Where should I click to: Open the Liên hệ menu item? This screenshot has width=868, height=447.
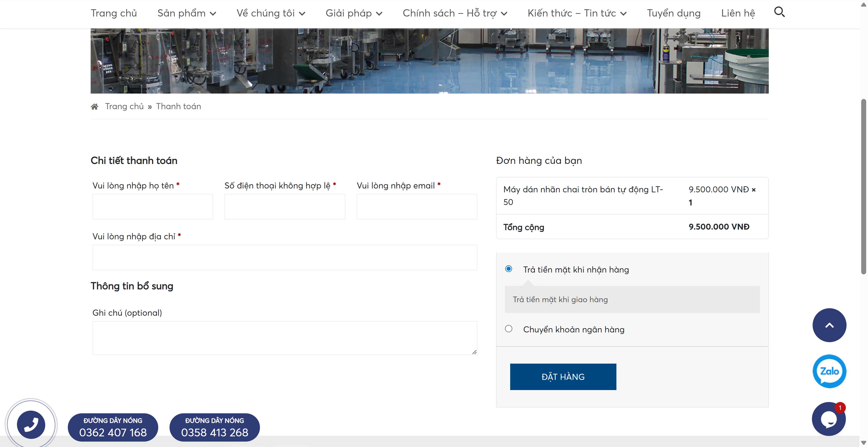point(738,14)
